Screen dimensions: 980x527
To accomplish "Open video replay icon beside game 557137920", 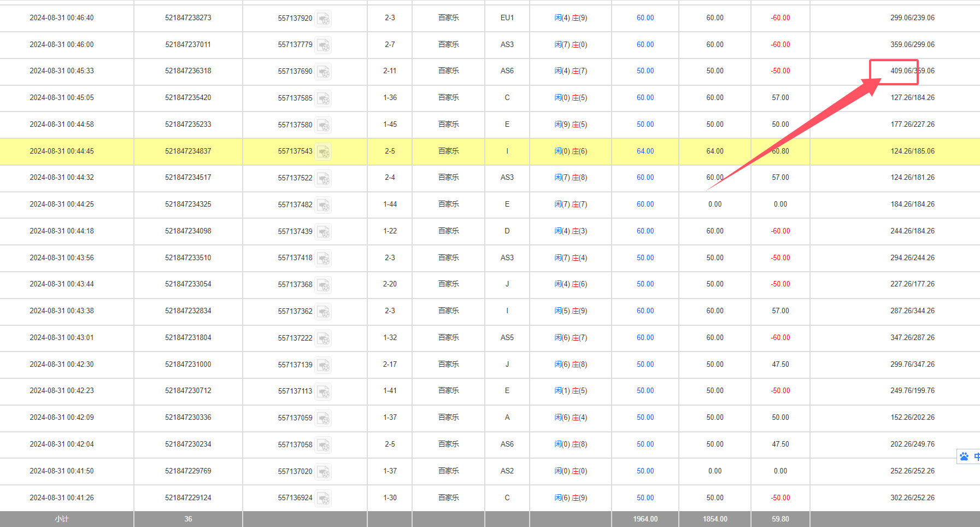I will 324,19.
